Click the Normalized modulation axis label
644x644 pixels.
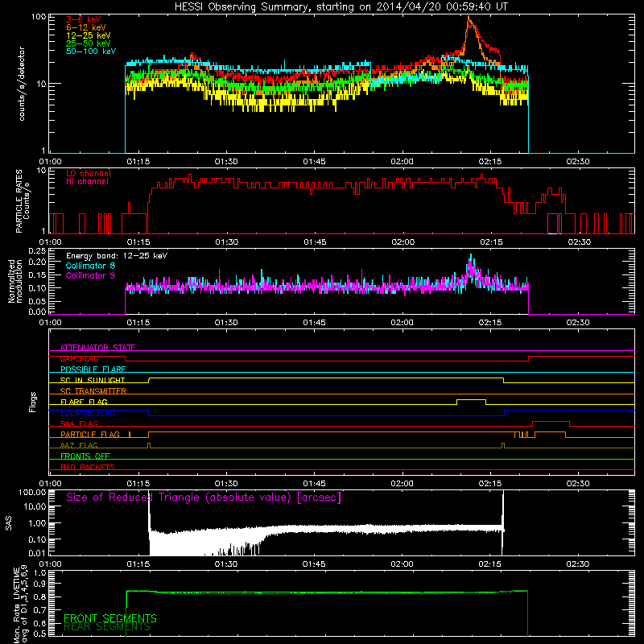point(15,281)
